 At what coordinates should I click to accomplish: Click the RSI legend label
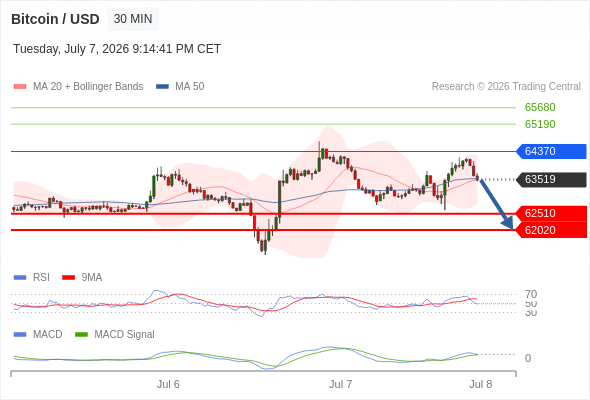point(41,278)
